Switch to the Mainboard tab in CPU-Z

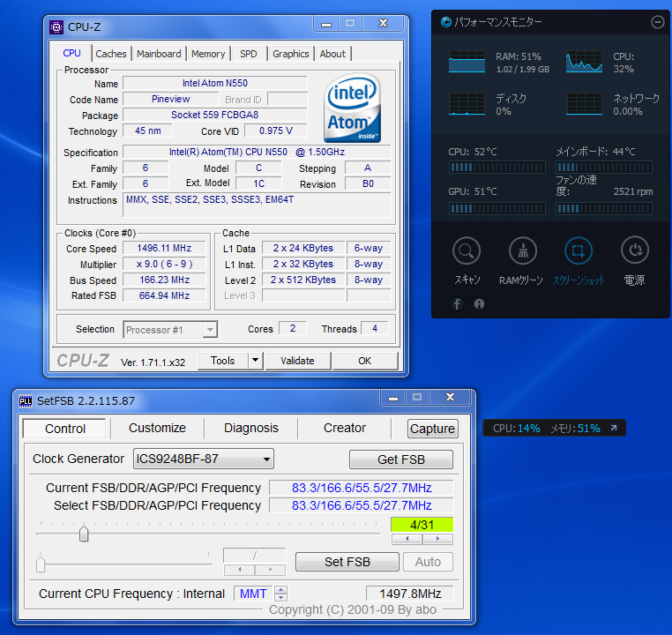tap(159, 54)
